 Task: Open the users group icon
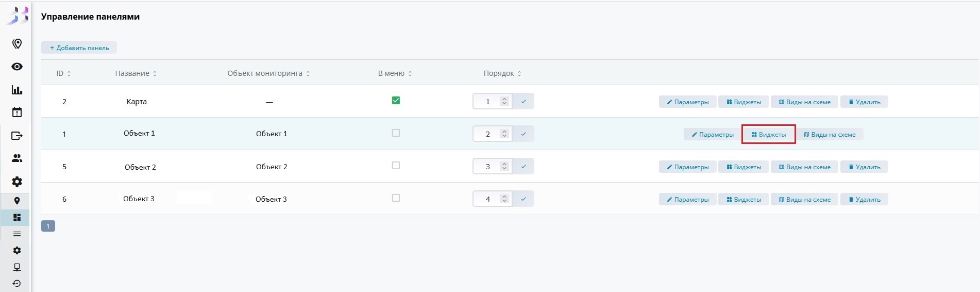[17, 158]
